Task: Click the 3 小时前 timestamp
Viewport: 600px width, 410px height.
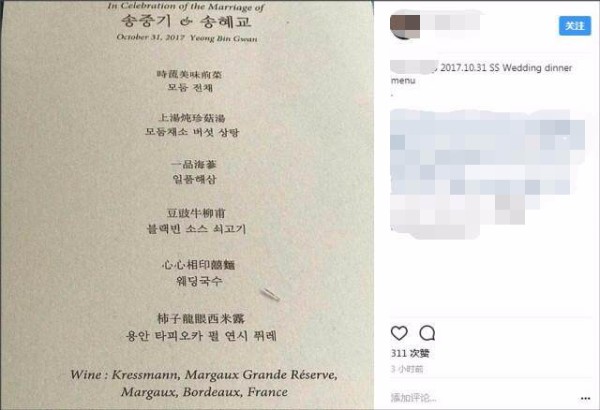Action: pos(407,369)
